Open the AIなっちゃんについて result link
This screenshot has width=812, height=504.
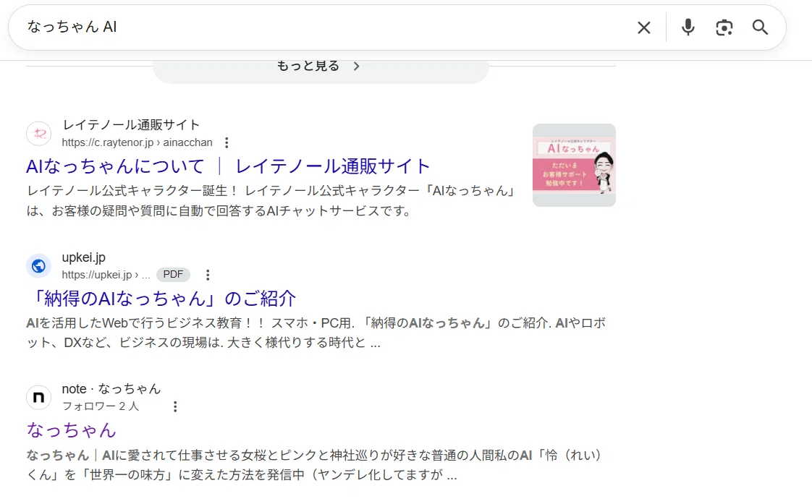228,166
